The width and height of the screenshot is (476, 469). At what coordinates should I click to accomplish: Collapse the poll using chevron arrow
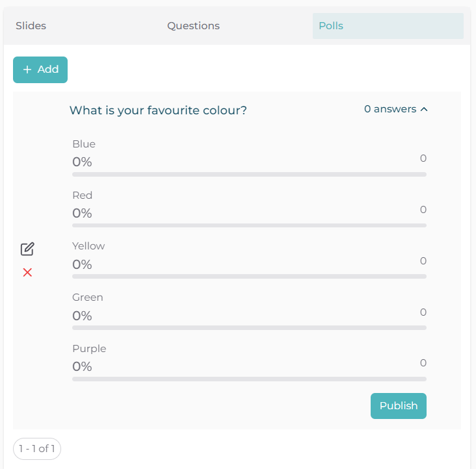(424, 109)
